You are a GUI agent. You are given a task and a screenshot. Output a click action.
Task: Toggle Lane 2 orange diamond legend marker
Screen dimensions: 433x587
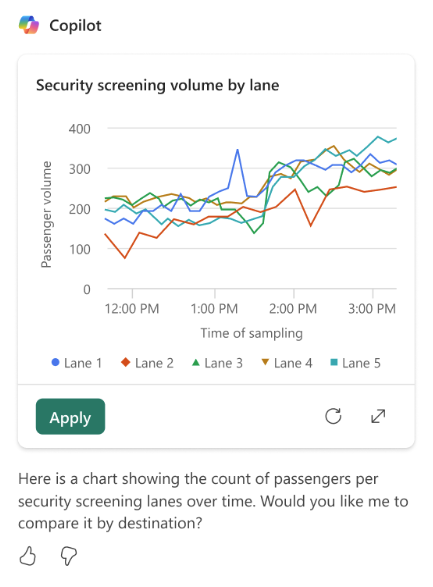pyautogui.click(x=126, y=362)
